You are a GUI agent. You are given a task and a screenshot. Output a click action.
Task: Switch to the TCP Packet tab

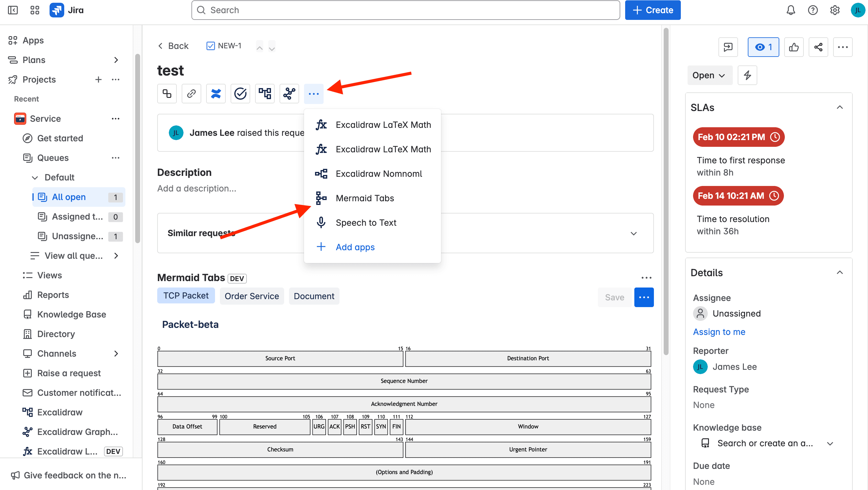pyautogui.click(x=186, y=295)
